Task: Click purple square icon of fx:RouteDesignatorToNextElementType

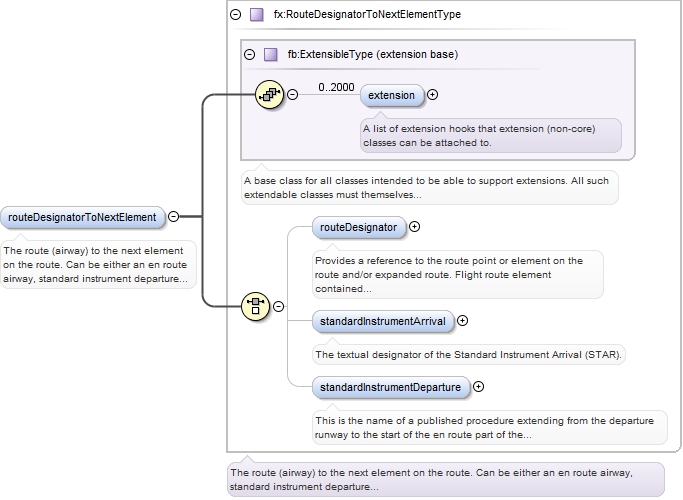Action: [x=257, y=15]
